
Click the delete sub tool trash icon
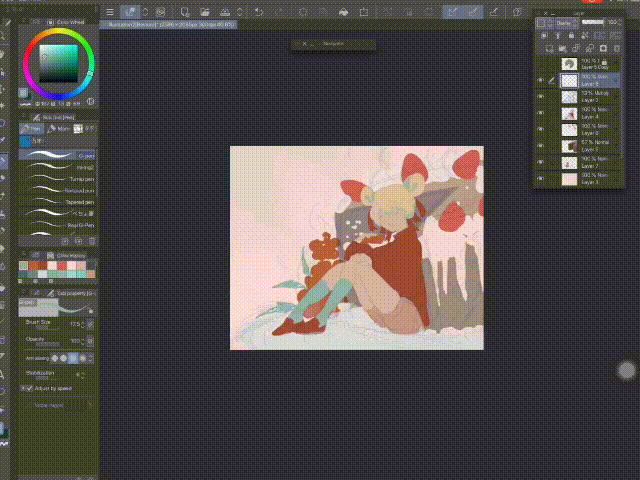click(92, 241)
